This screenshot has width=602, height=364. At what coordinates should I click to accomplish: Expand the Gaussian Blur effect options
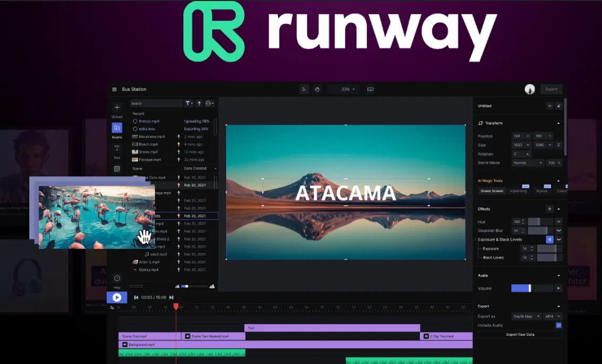click(558, 230)
